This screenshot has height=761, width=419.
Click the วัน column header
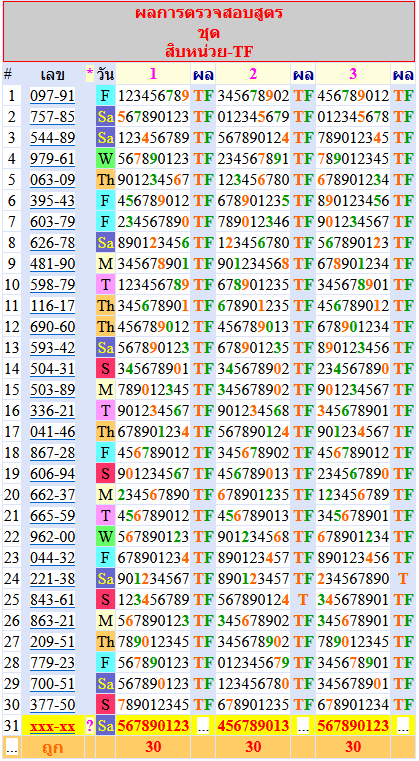[105, 74]
